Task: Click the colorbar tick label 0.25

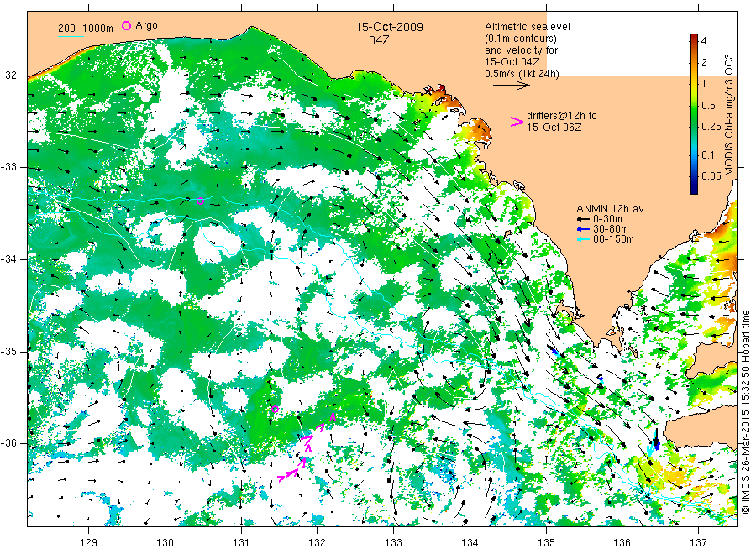Action: click(x=711, y=127)
